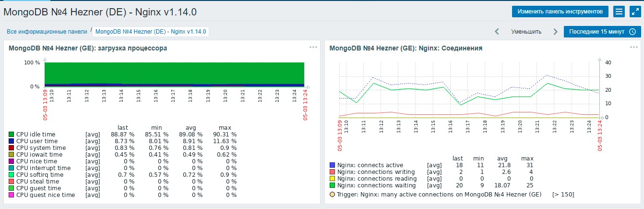Click the trigger indicator circle in Nginx legend
The height and width of the screenshot is (209, 644).
(333, 195)
